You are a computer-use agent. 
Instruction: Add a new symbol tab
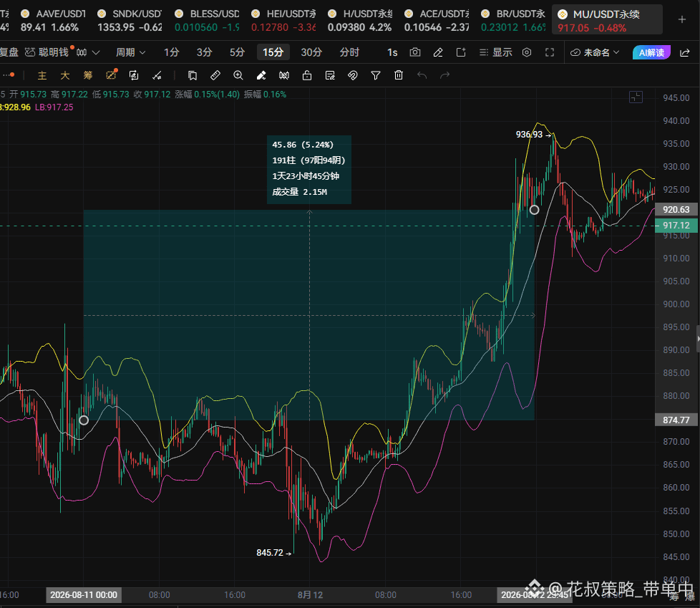[x=681, y=19]
